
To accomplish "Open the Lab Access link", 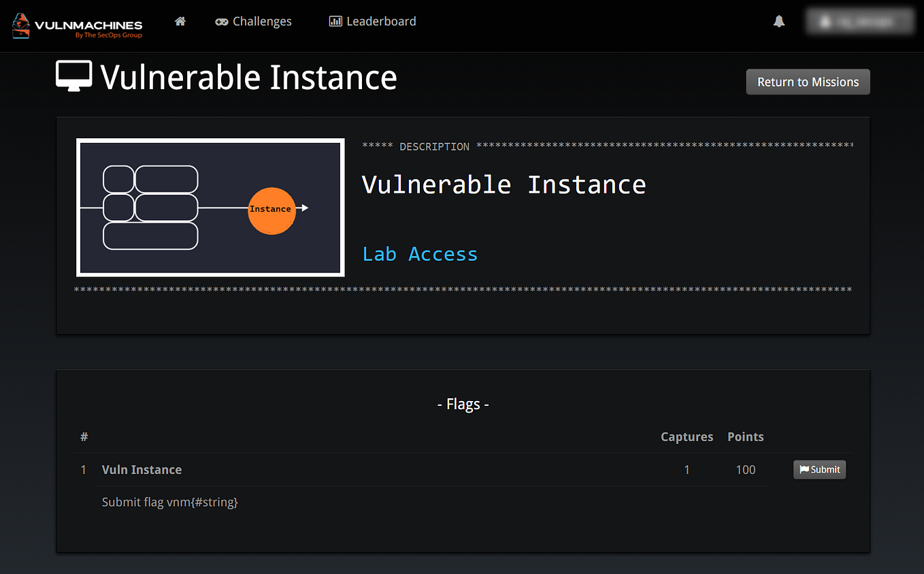I will click(420, 253).
